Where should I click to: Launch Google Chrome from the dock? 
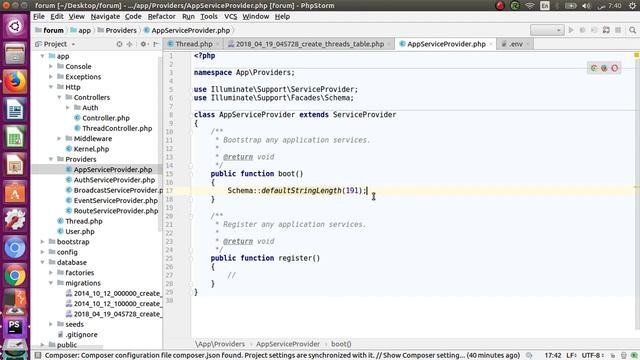click(15, 276)
